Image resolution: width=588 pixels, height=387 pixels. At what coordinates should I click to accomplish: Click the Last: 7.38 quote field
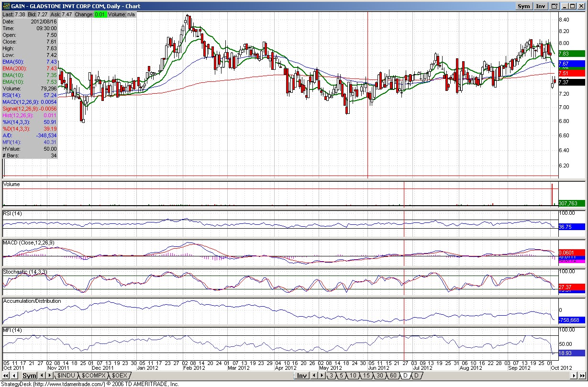click(14, 15)
